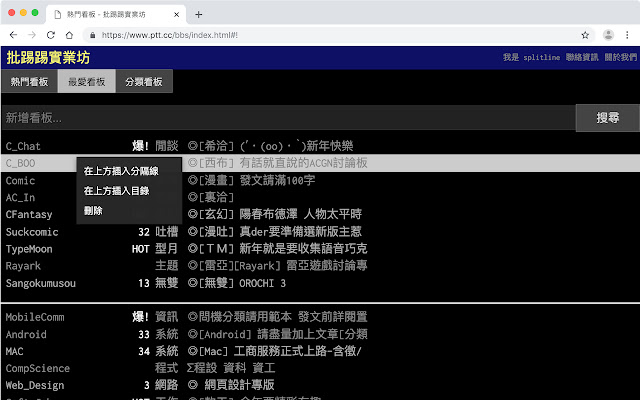Click the description 雷亞遊戲討論專
This screenshot has width=640, height=400.
pos(327,266)
